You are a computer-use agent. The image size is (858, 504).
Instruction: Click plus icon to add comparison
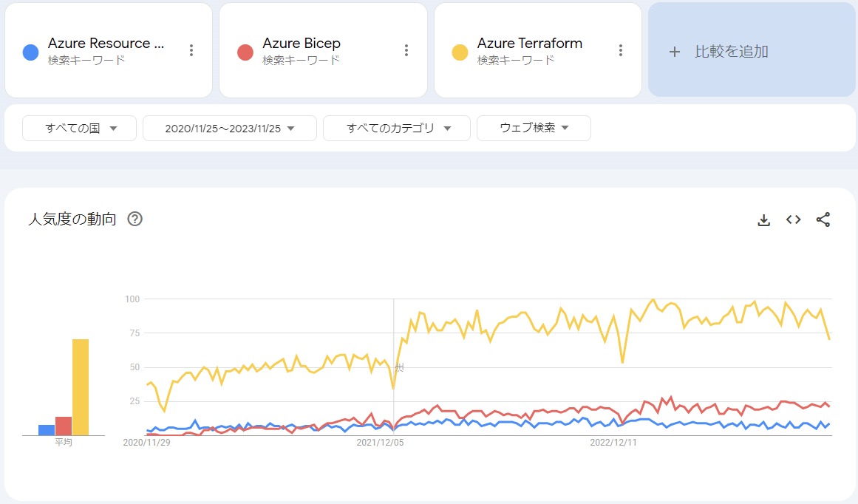click(x=674, y=52)
